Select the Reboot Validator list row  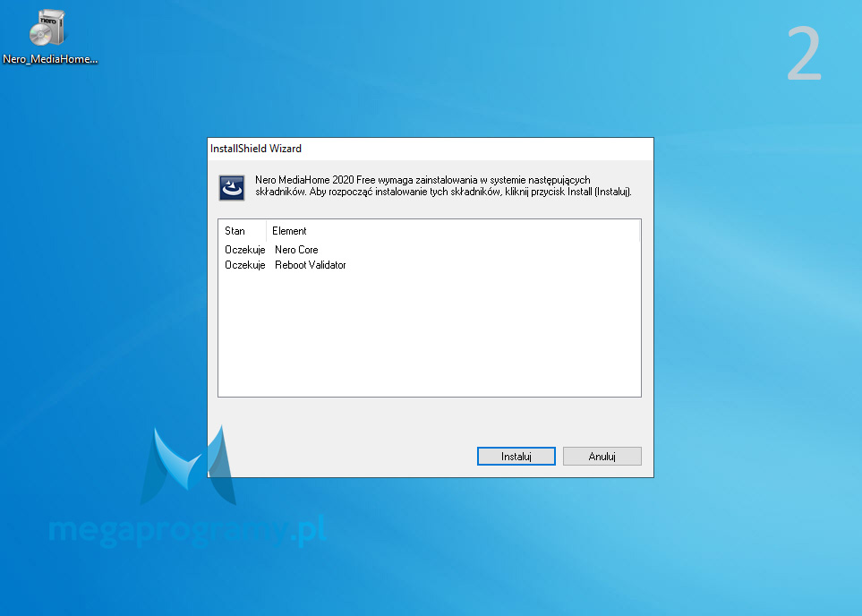click(x=430, y=265)
